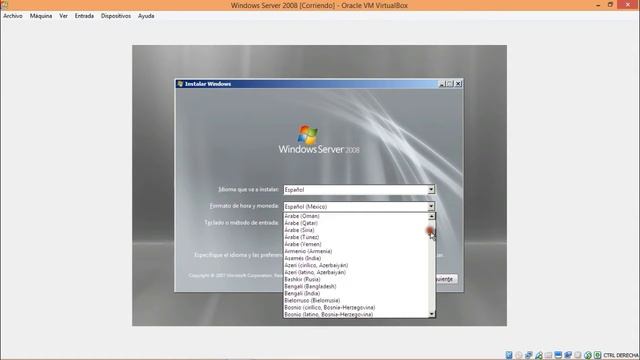Click the display monitor status icon
Screen dimensions: 640x360
(558, 355)
